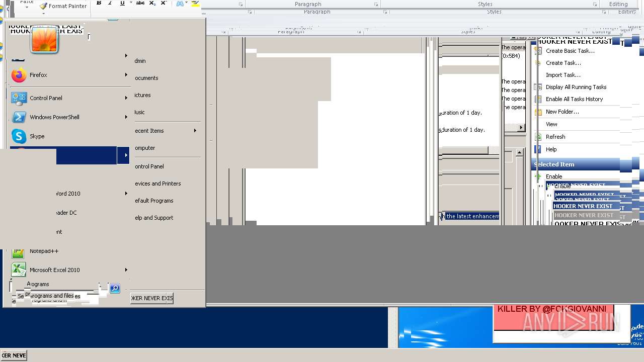Click Display All Running Tasks icon

point(538,87)
